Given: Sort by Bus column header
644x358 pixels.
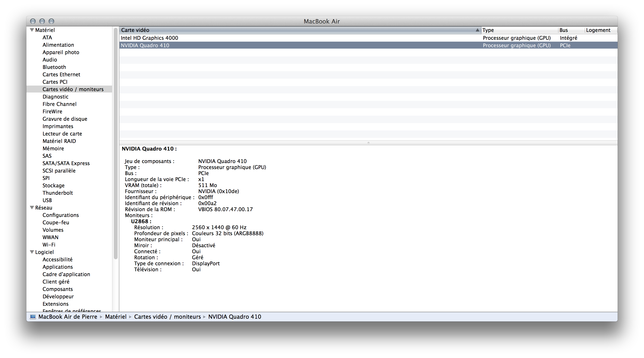Looking at the screenshot, I should (572, 30).
